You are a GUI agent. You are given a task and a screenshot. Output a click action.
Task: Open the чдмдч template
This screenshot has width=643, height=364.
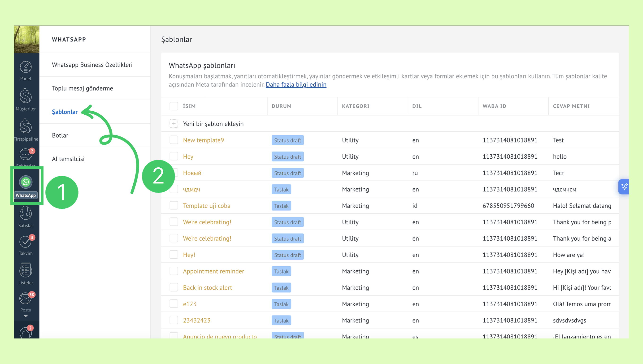click(x=191, y=189)
